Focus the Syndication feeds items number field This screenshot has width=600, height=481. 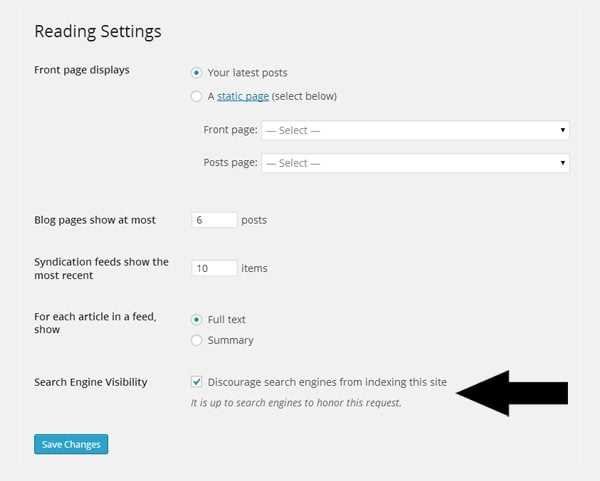(214, 268)
